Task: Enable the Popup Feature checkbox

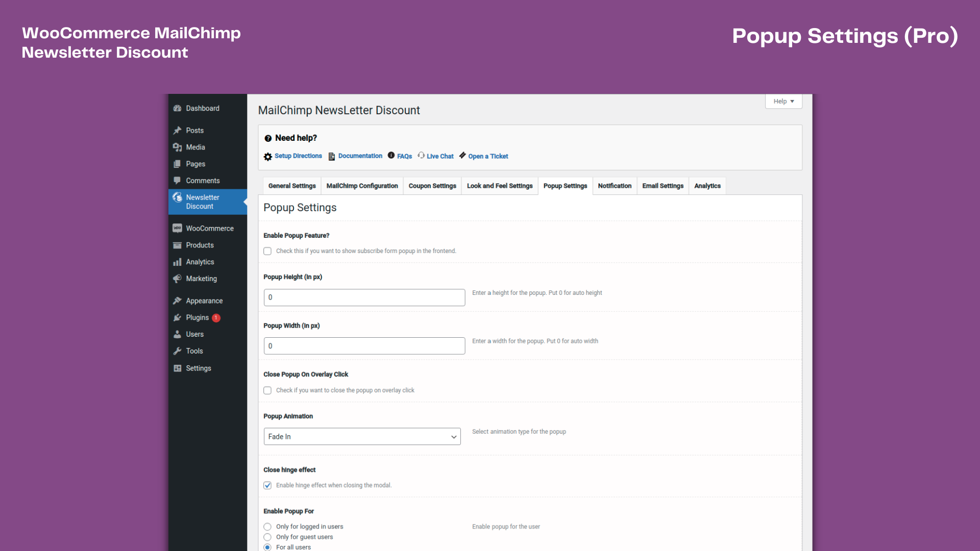Action: (267, 251)
